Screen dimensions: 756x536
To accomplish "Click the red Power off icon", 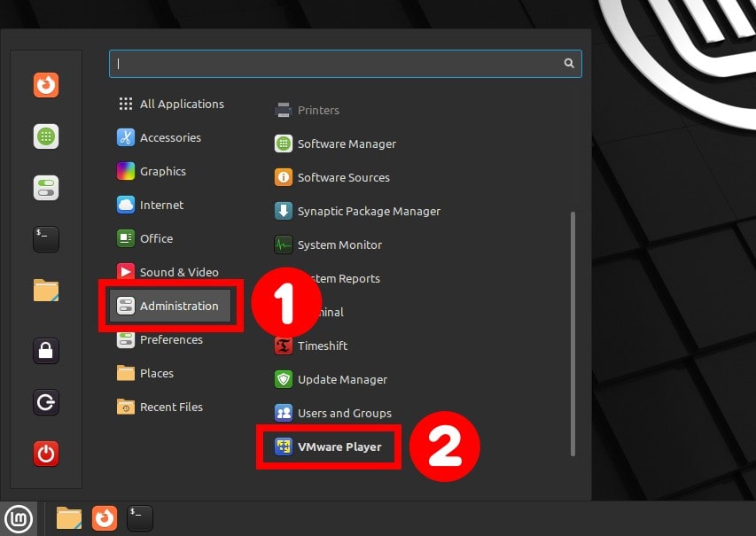I will tap(46, 454).
